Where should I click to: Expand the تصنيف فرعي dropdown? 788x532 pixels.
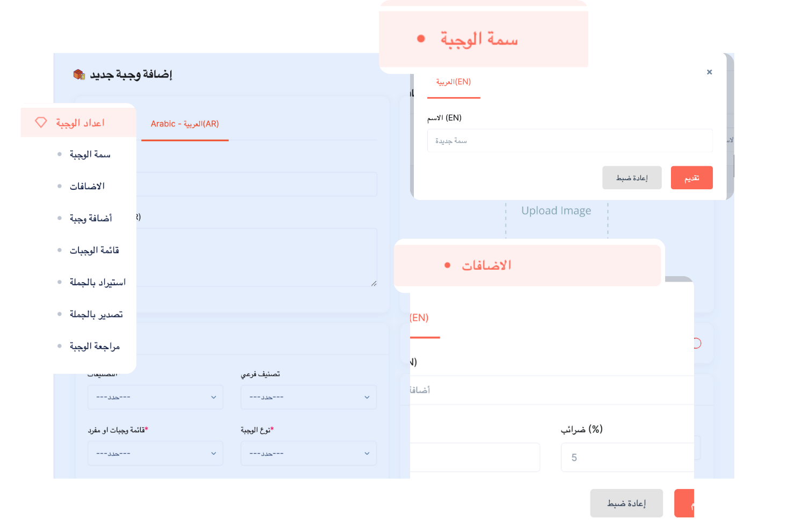[x=309, y=397]
